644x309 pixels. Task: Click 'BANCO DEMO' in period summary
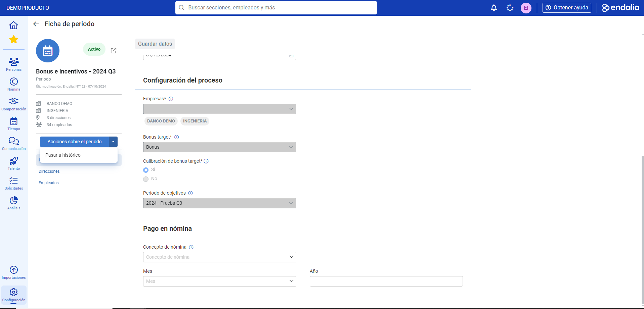point(59,104)
